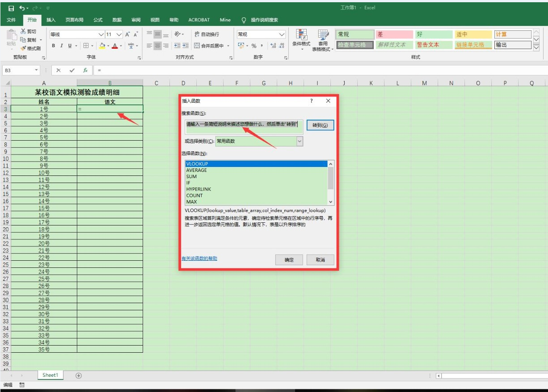Click the dialog help question mark
The width and height of the screenshot is (548, 392).
tap(312, 101)
